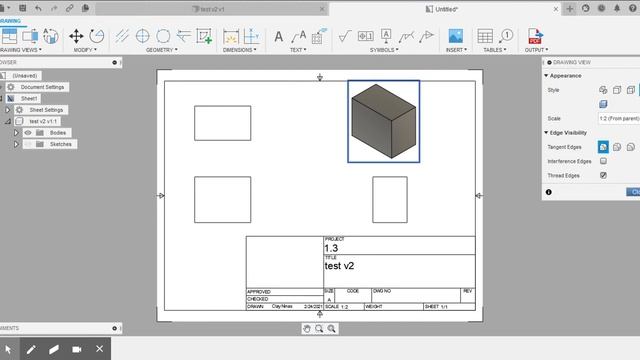
Task: Click the Redo arrow
Action: [x=54, y=8]
